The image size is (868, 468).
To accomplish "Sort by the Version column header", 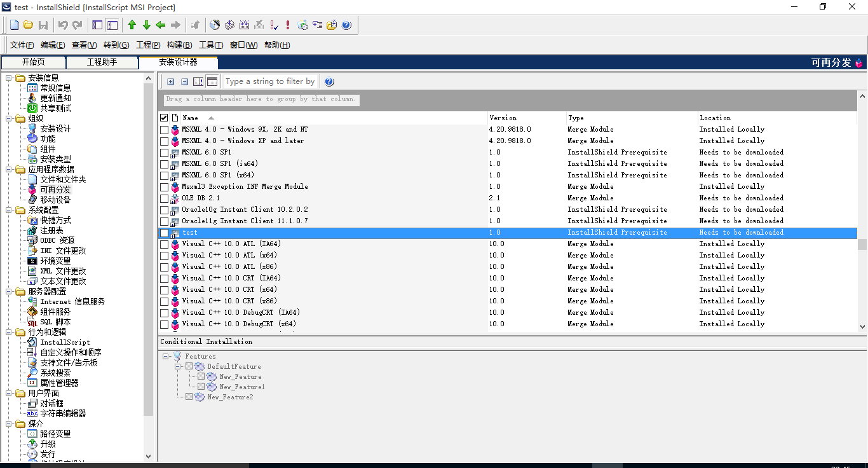I will [x=527, y=118].
